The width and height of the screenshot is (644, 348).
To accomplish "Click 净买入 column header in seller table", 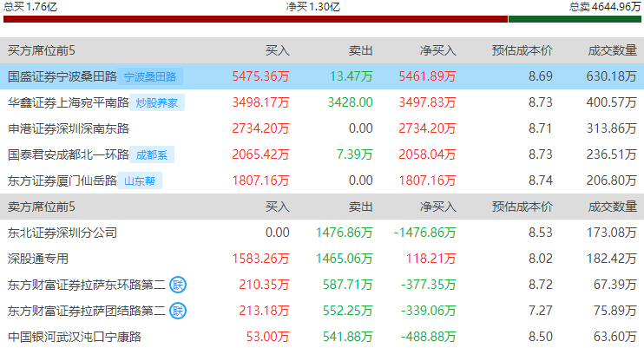I will (x=437, y=207).
